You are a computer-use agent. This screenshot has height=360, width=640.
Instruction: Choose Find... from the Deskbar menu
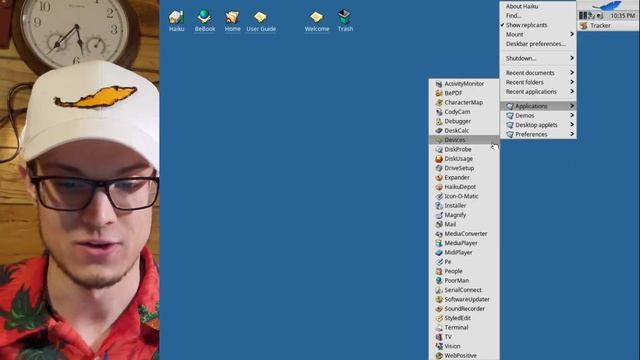point(538,16)
